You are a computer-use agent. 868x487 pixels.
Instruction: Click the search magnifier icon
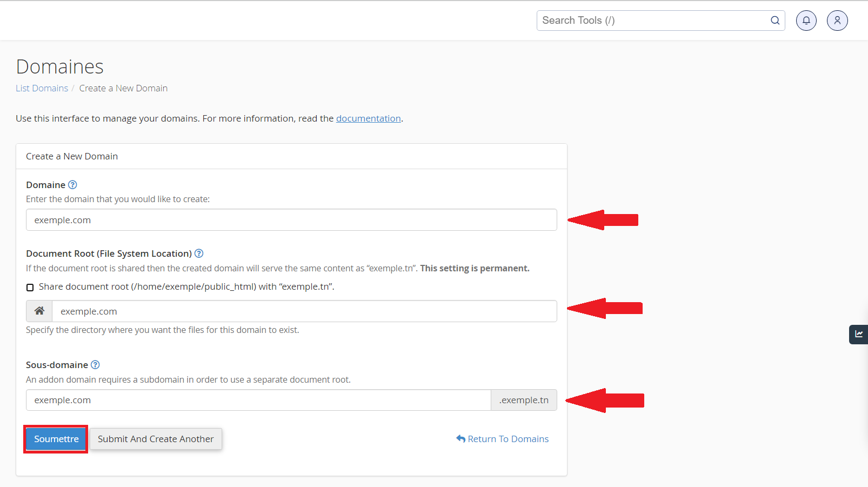[x=774, y=21]
